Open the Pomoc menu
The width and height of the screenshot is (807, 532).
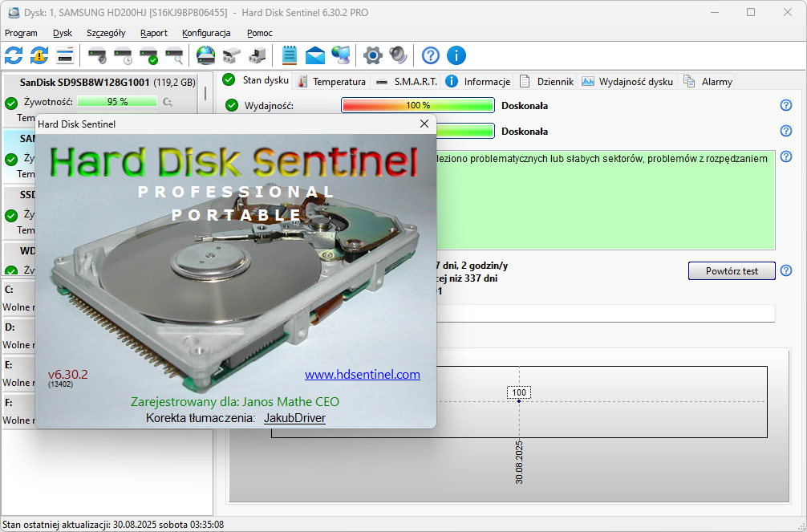click(260, 33)
